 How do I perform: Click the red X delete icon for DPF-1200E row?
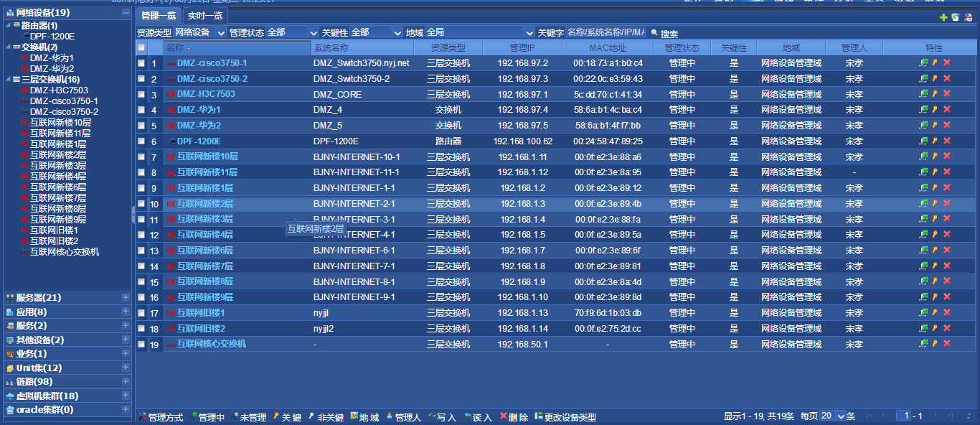947,141
